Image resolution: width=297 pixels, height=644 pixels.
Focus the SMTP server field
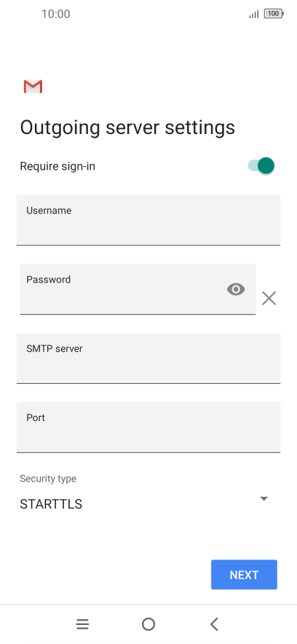pos(148,358)
